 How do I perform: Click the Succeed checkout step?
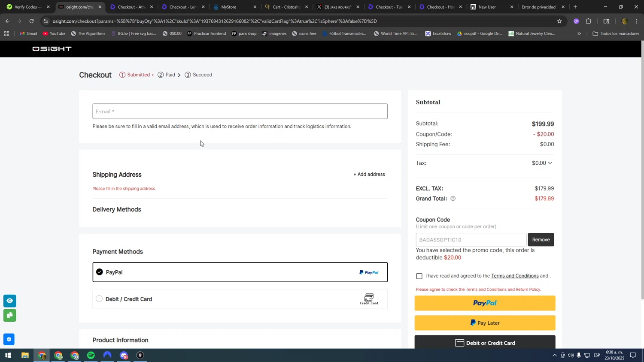click(198, 75)
